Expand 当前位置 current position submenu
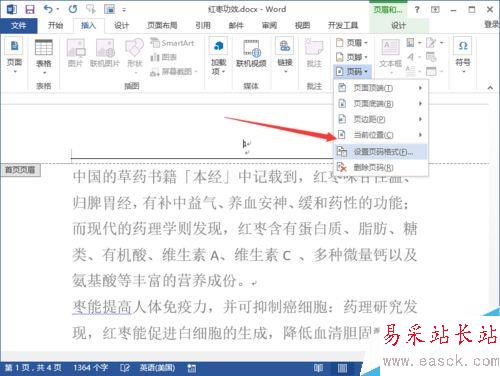The image size is (500, 376). [x=381, y=135]
